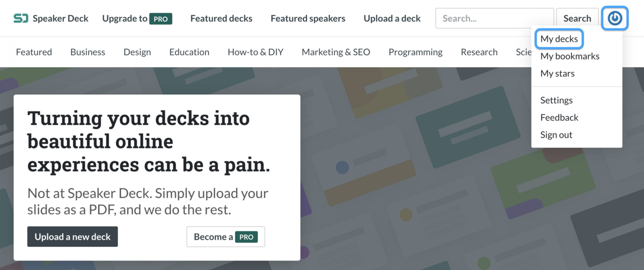Select My decks from dropdown menu

point(559,39)
